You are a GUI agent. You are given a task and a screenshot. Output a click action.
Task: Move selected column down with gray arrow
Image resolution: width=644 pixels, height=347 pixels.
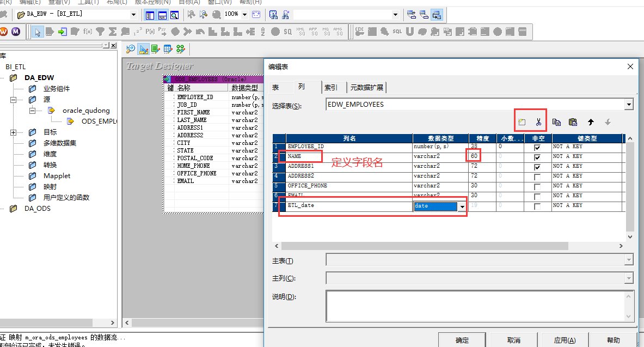click(x=608, y=121)
